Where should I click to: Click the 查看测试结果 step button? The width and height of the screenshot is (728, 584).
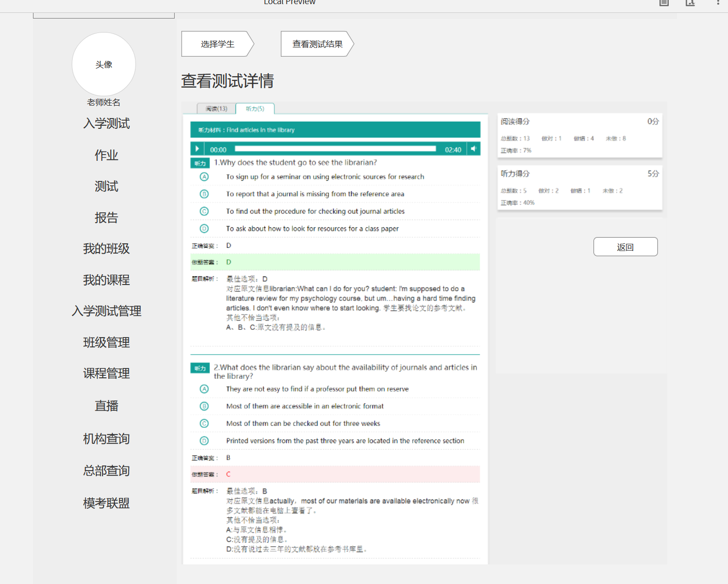click(x=317, y=44)
